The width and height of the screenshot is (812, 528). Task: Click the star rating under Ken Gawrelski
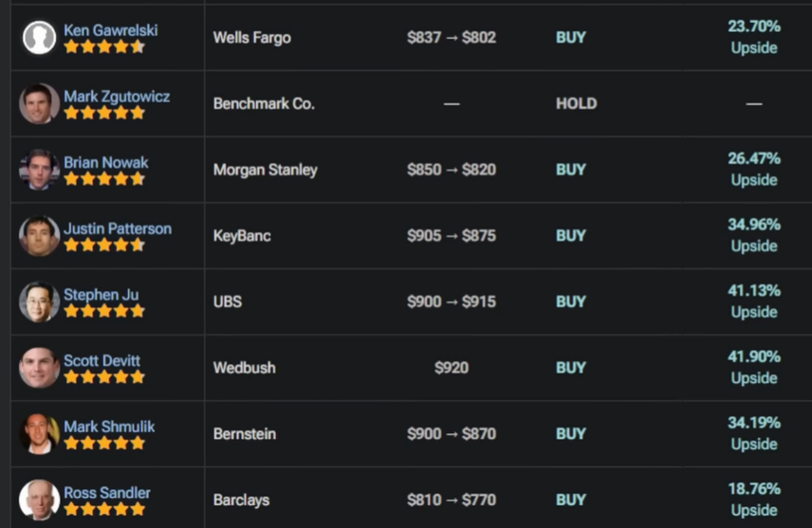click(104, 47)
